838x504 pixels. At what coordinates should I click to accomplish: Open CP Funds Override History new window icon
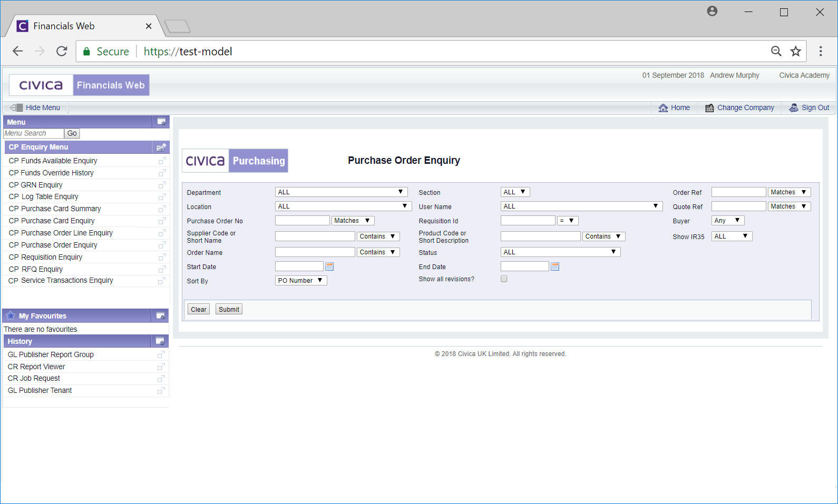click(x=162, y=173)
